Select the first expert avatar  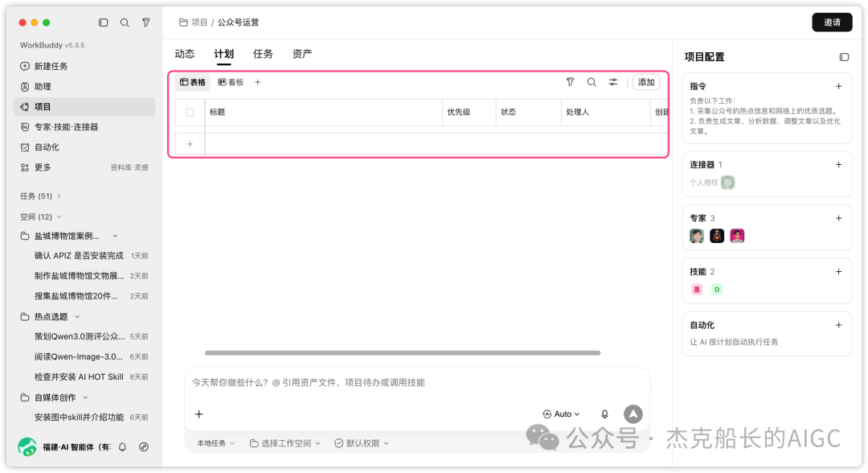(697, 236)
